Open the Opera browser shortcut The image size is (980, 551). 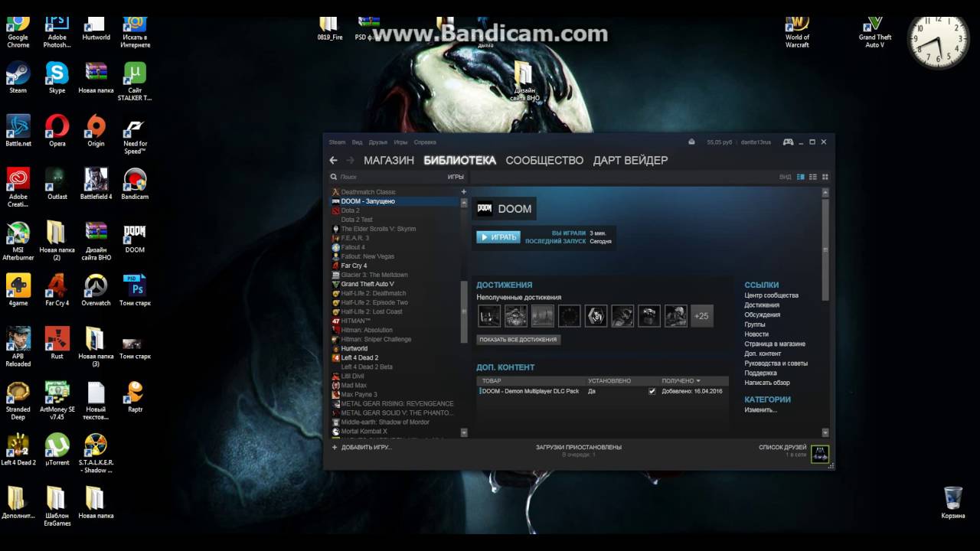click(57, 131)
